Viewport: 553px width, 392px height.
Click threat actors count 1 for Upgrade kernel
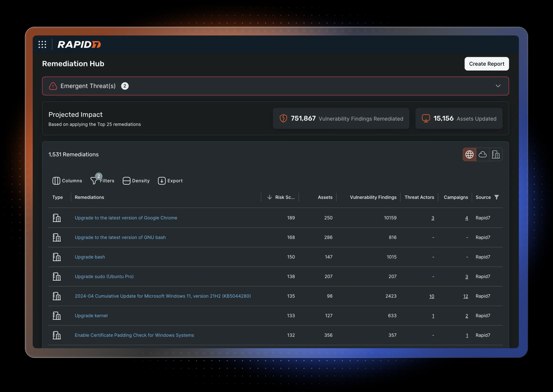click(x=433, y=316)
